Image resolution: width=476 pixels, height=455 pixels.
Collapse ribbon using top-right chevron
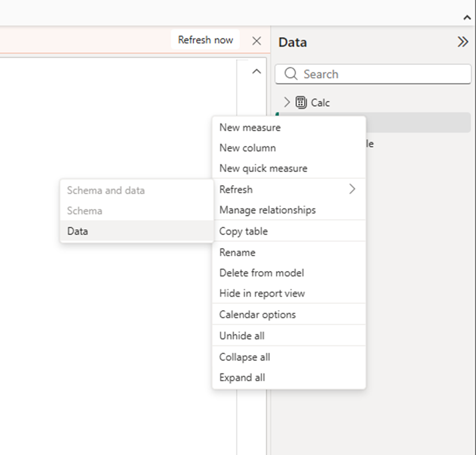click(x=467, y=17)
